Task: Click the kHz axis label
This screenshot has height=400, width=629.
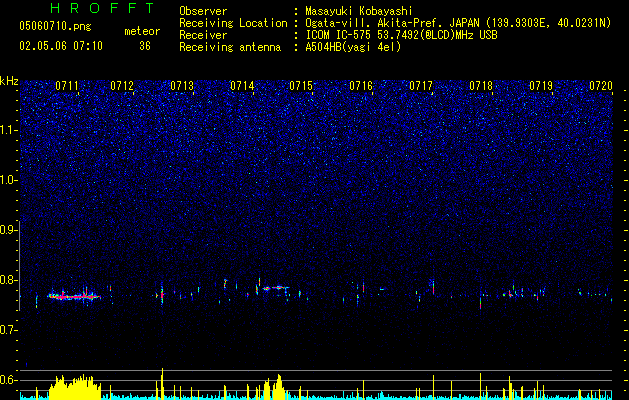Action: (x=9, y=81)
